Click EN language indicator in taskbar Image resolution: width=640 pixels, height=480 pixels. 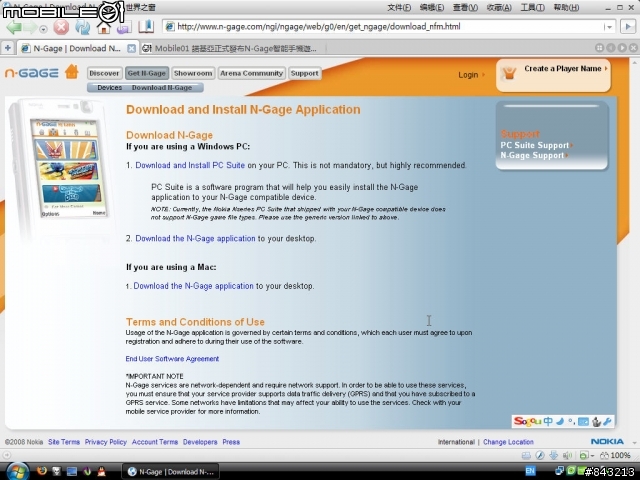[530, 471]
